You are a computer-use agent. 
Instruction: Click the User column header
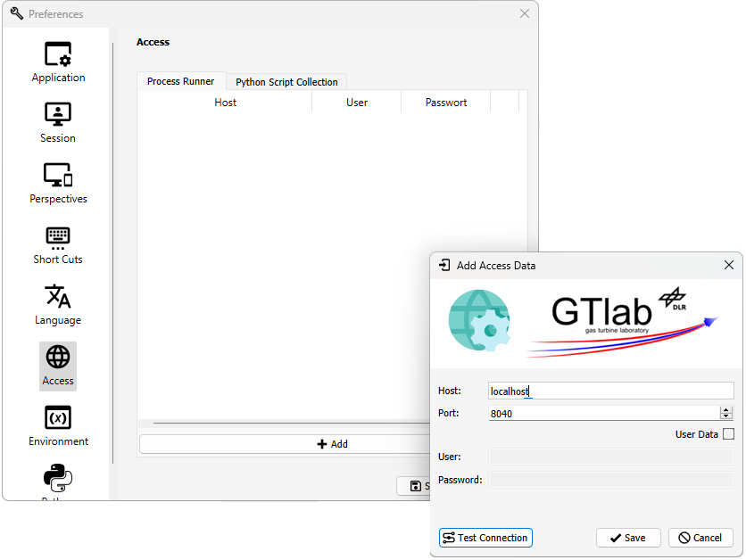[357, 103]
